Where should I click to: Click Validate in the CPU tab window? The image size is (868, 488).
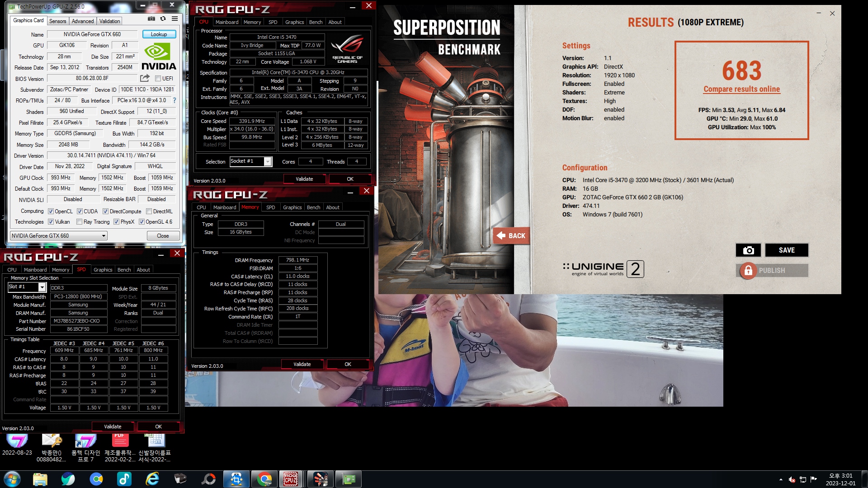(304, 179)
